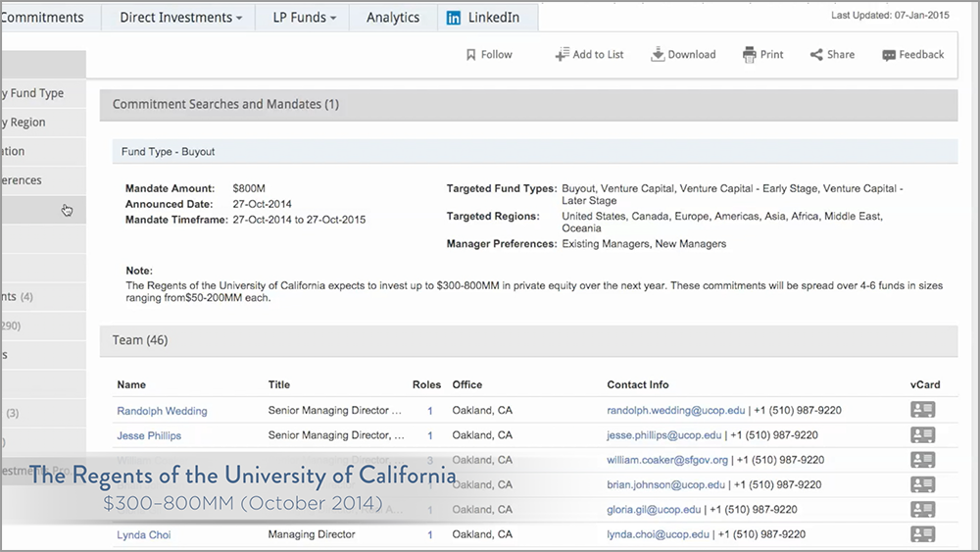This screenshot has width=980, height=552.
Task: Email brian.johnson@ucop.edu
Action: 665,484
